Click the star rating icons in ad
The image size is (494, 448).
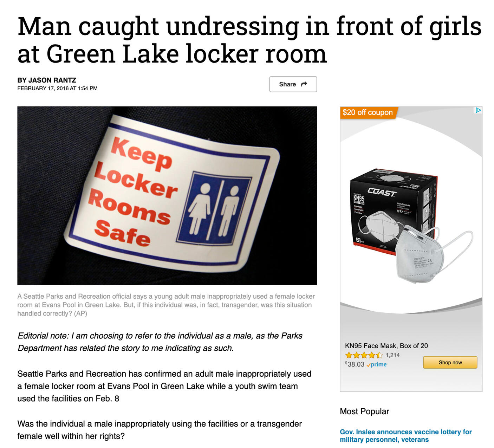click(364, 355)
